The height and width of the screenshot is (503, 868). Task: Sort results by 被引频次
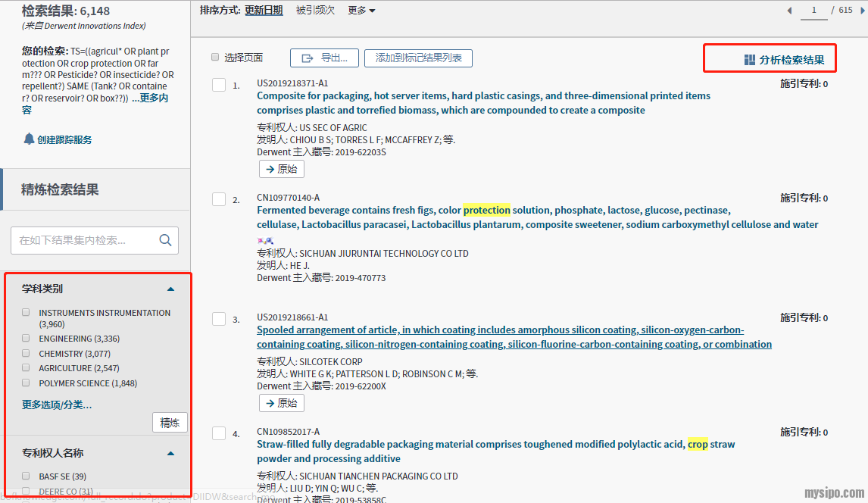coord(315,10)
